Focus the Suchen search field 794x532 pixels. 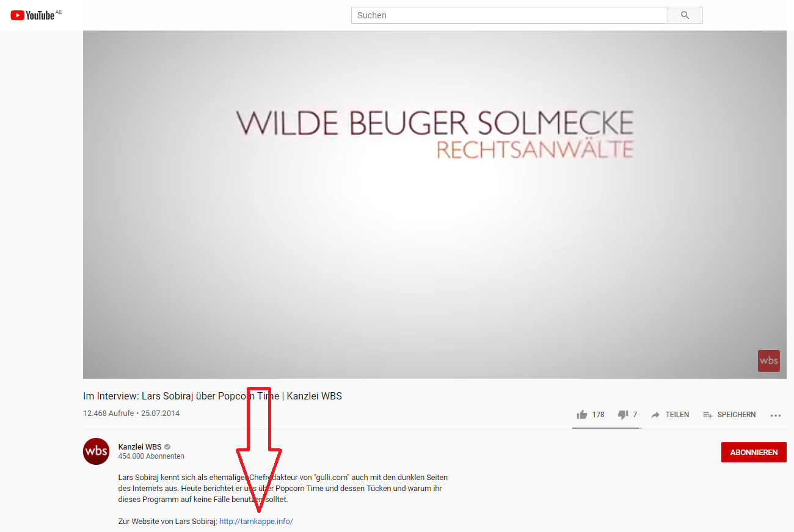tap(509, 15)
